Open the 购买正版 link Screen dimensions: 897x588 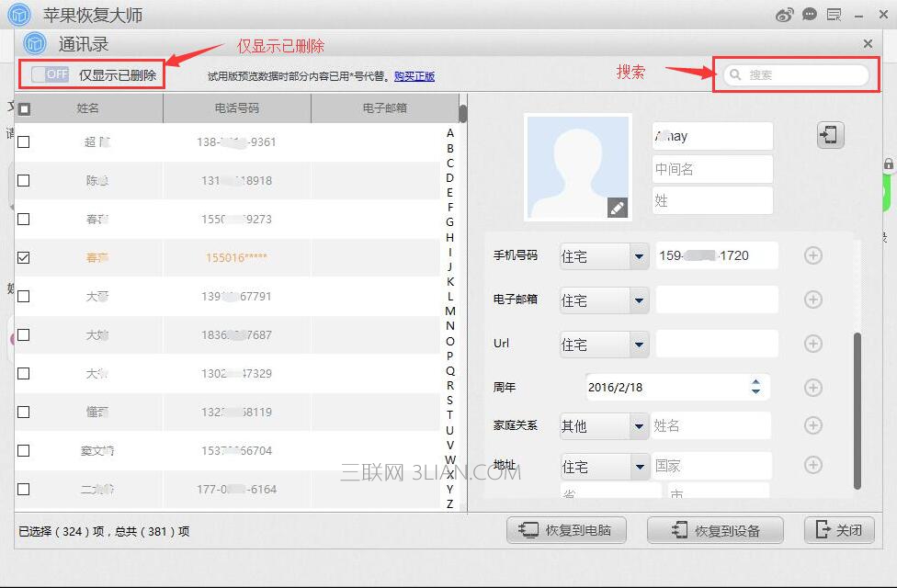[x=414, y=76]
